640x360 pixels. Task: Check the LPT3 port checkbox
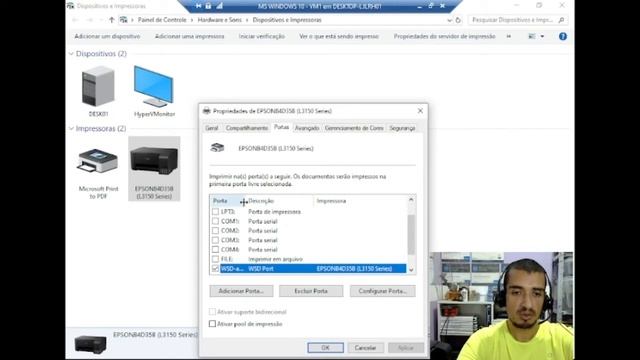pos(215,211)
